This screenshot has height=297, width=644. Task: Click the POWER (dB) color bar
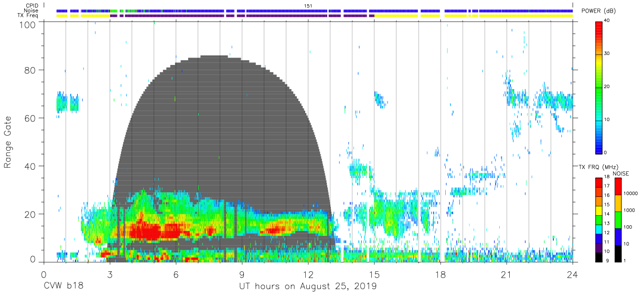599,87
